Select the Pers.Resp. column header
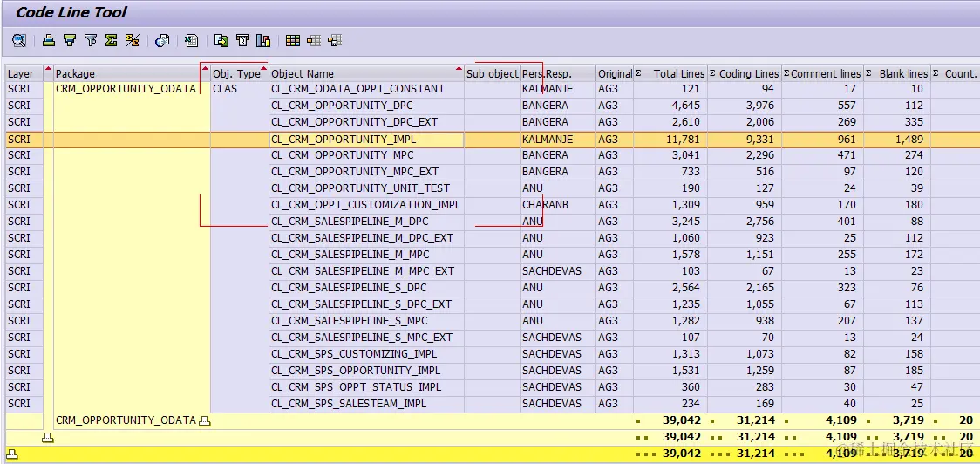The height and width of the screenshot is (464, 980). pos(557,73)
